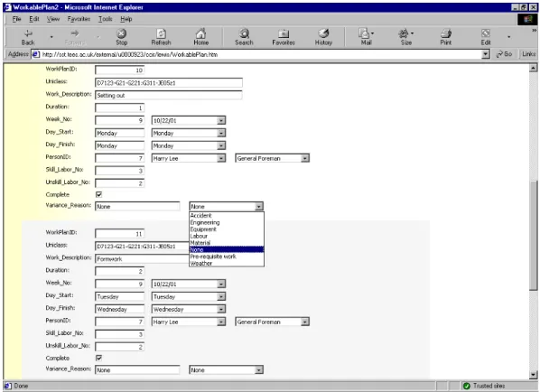Open the Help menu

click(x=126, y=19)
